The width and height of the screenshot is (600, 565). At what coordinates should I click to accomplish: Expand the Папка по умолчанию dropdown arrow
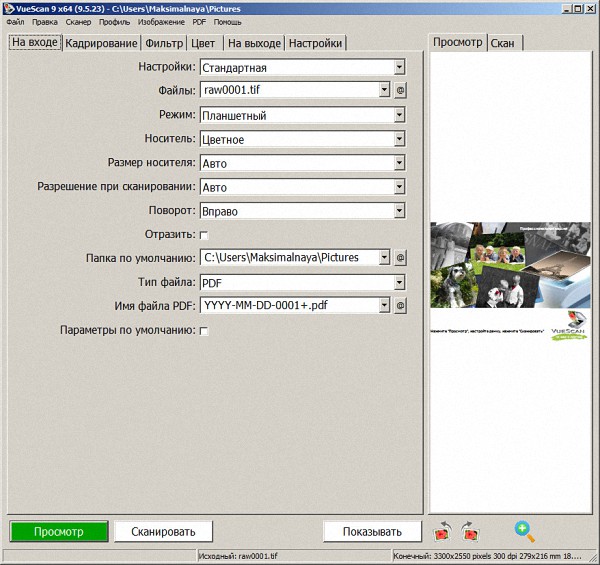pyautogui.click(x=384, y=257)
